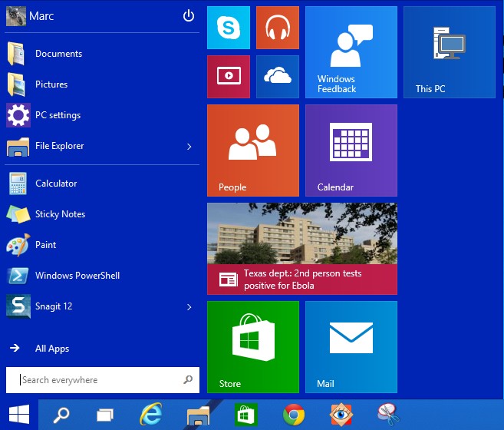Expand the File Explorer jump list arrow
This screenshot has width=504, height=430.
(x=189, y=147)
